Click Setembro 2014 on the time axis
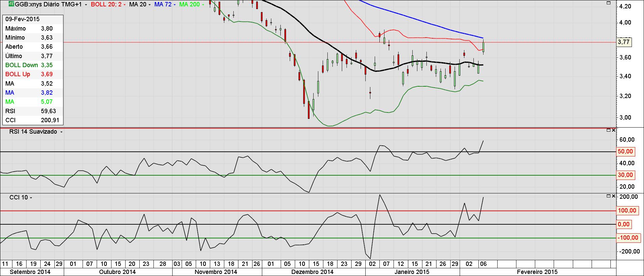The height and width of the screenshot is (276, 644). click(x=30, y=272)
